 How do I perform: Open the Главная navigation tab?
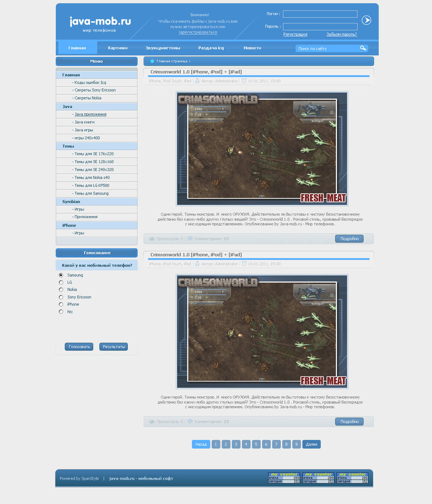coord(77,48)
